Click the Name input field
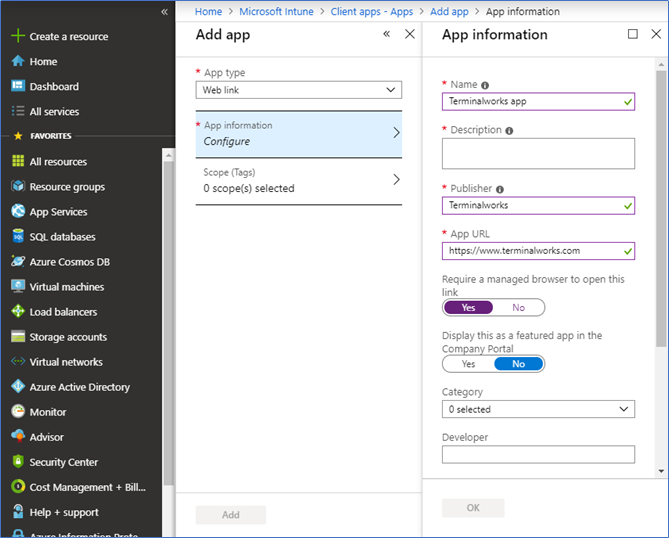This screenshot has width=669, height=538. (538, 101)
